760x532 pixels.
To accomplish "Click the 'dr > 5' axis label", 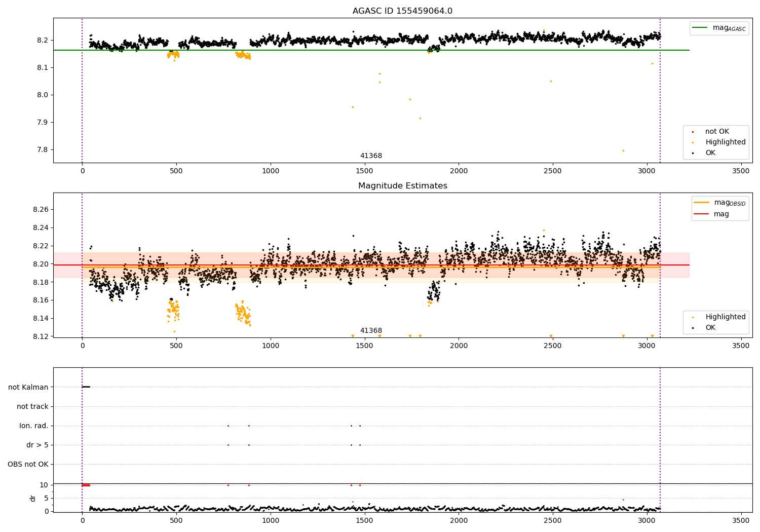I will (37, 445).
